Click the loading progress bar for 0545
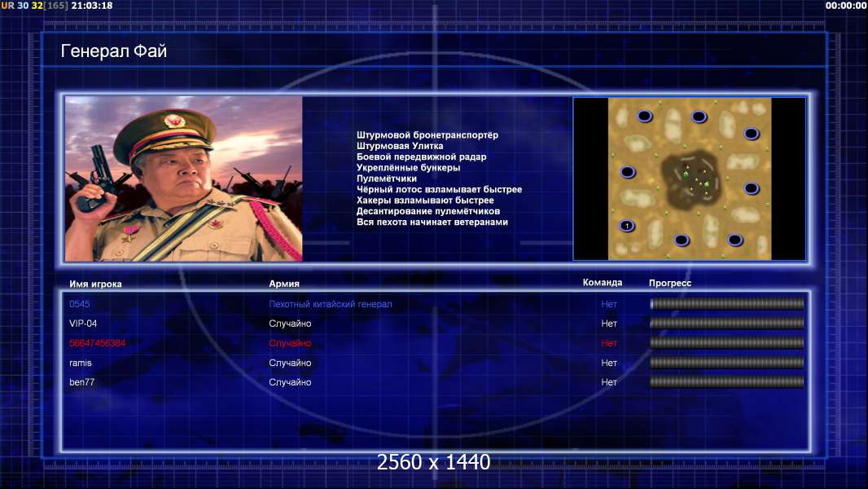The width and height of the screenshot is (868, 489). pos(727,303)
